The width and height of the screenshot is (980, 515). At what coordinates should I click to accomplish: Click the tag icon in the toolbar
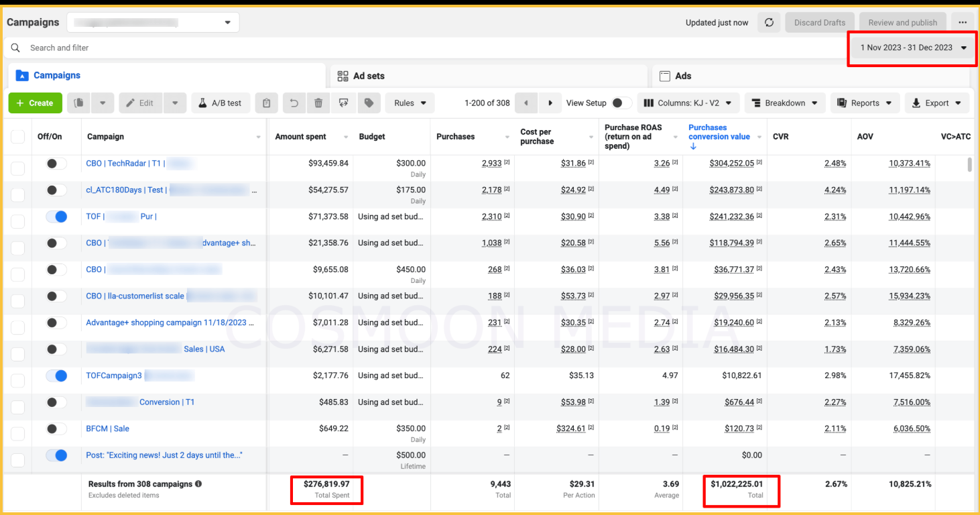click(x=368, y=103)
